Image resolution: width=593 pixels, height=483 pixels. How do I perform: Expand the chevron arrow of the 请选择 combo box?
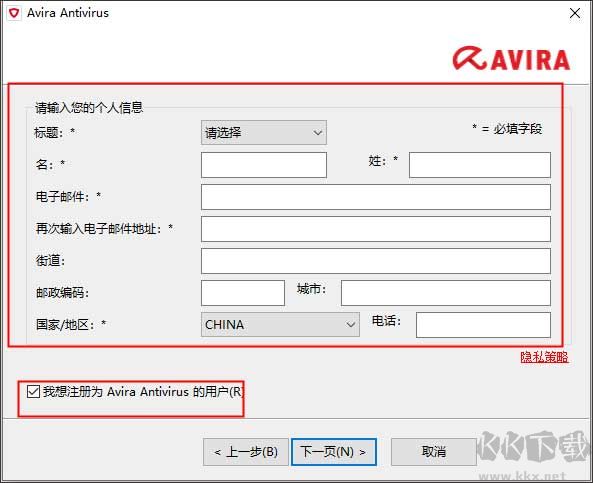coord(318,133)
